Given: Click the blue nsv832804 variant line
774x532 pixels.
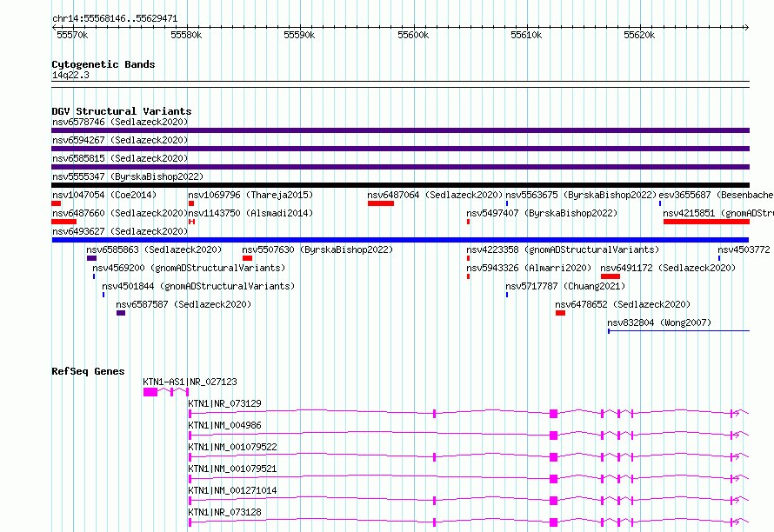Looking at the screenshot, I should (x=678, y=330).
